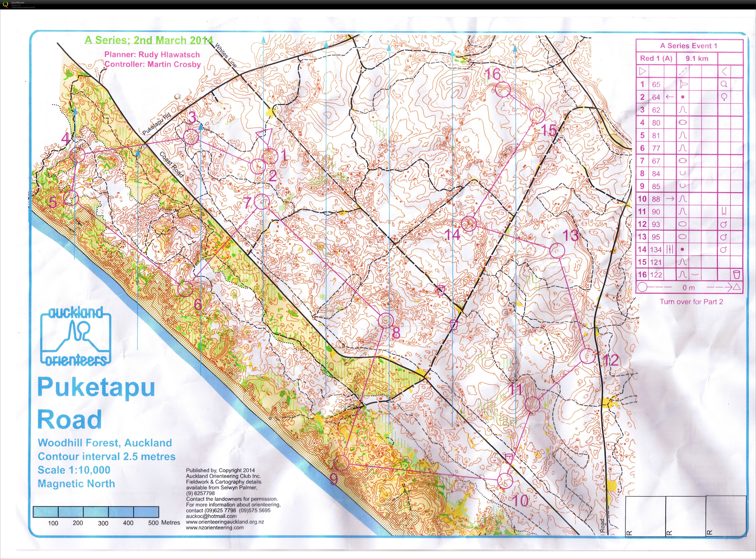The image size is (756, 559).
Task: Click the 'Magnetic North' text
Action: [76, 484]
